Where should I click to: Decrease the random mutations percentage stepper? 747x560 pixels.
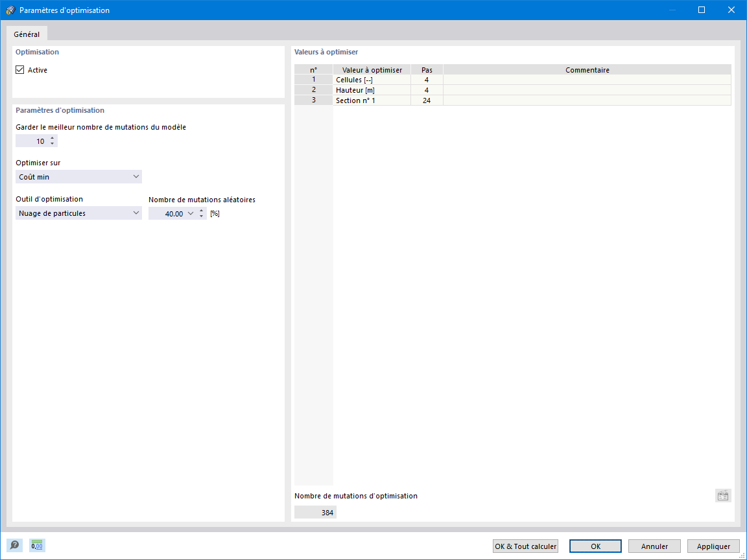tap(202, 216)
